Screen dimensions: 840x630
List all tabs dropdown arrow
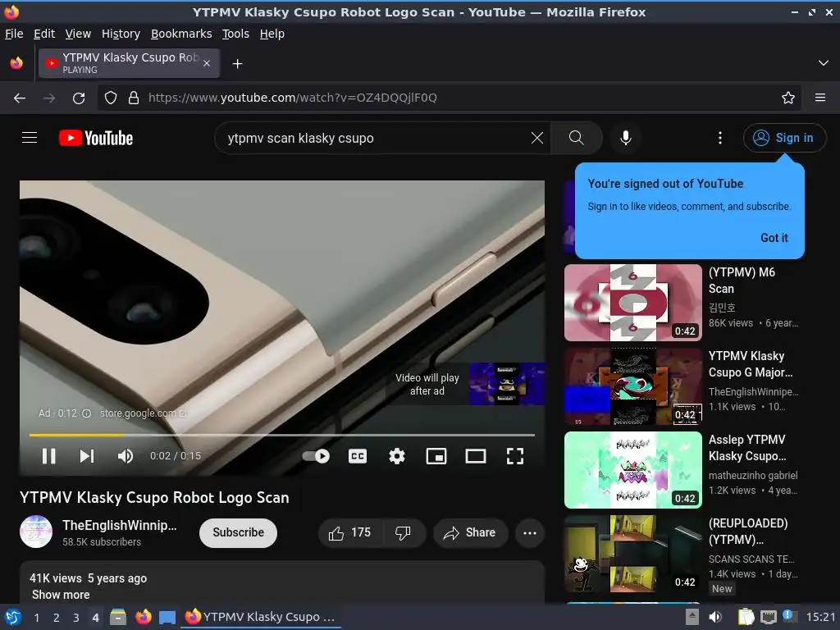click(x=823, y=63)
